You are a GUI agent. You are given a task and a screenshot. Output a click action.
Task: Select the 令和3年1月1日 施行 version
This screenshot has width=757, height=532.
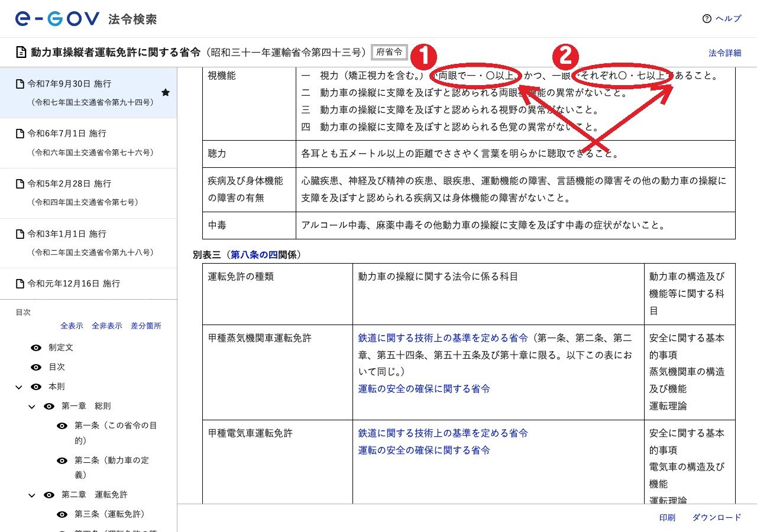point(89,244)
